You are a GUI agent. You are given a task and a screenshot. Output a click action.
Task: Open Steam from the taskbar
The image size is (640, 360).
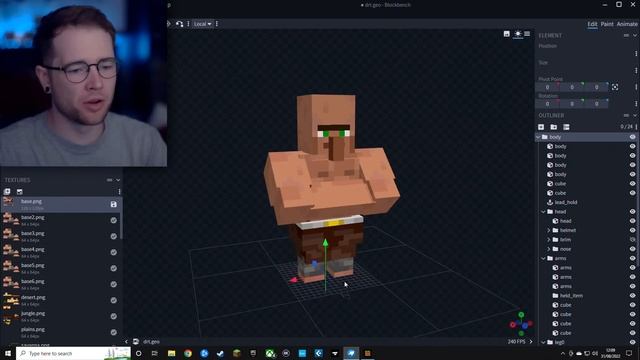(220, 353)
